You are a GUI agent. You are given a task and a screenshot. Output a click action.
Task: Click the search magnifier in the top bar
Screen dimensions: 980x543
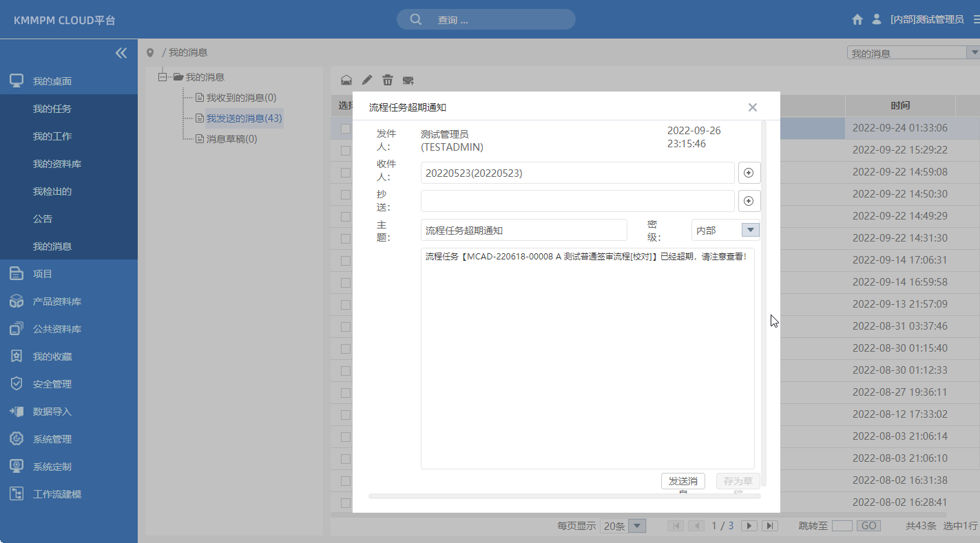pyautogui.click(x=415, y=19)
